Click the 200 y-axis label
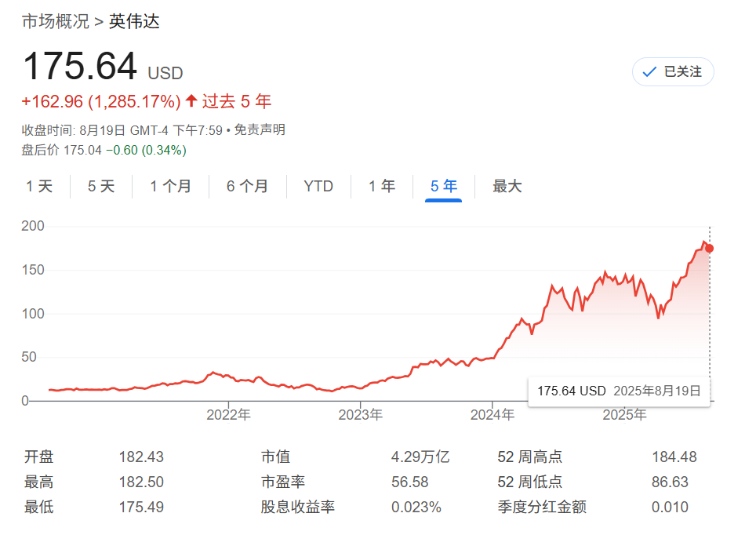 coord(33,226)
